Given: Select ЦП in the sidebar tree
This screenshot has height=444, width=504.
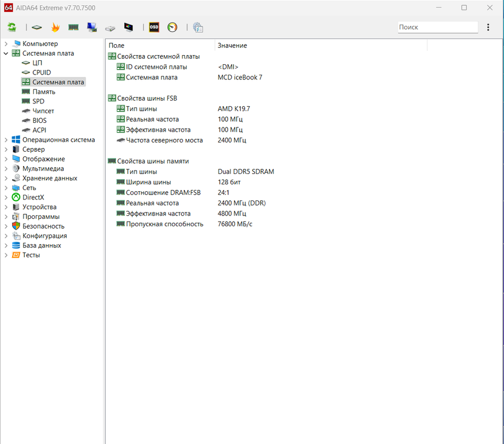Looking at the screenshot, I should tap(37, 63).
